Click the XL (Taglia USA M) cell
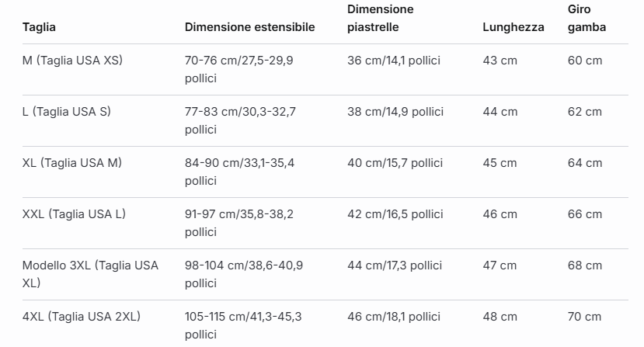 (x=72, y=163)
